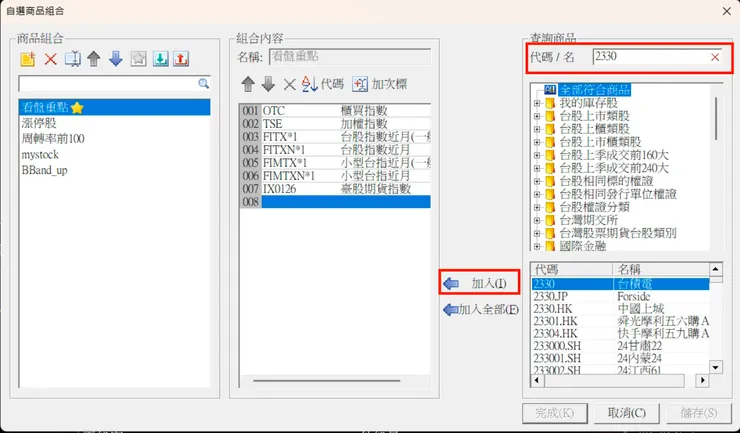Clear the 2330 search with red X
Screen dimensions: 740x433
pos(715,57)
